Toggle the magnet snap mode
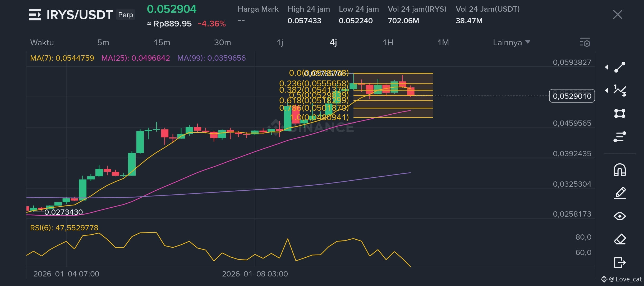Viewport: 644px width, 286px height. pos(620,170)
